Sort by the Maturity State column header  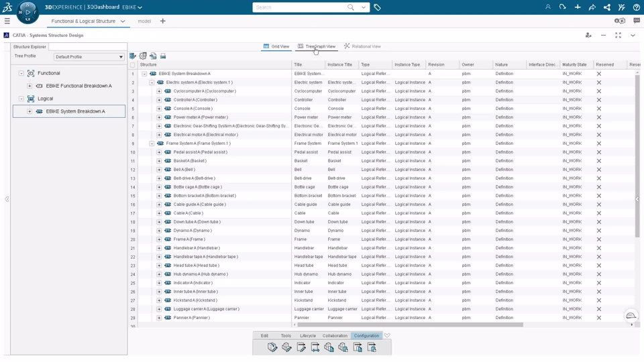click(576, 64)
